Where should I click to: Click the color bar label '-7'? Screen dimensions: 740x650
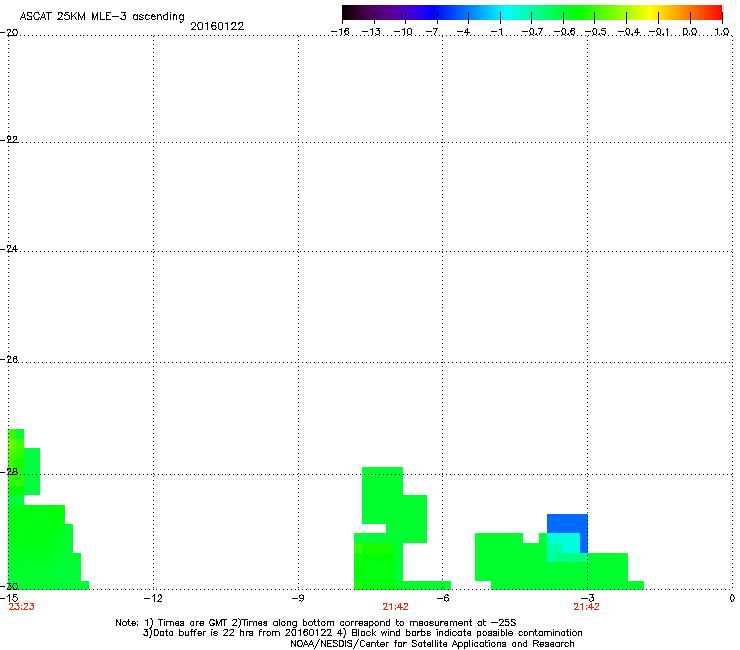433,32
